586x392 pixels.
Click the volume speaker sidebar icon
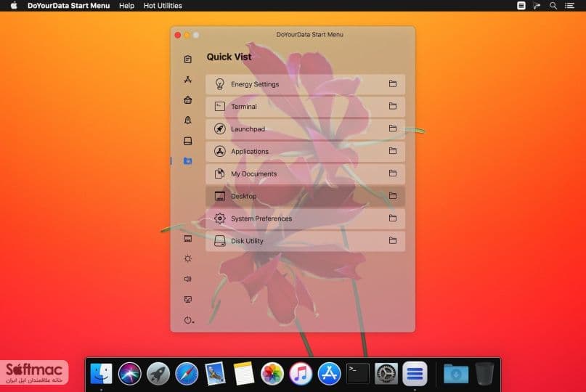[x=187, y=279]
